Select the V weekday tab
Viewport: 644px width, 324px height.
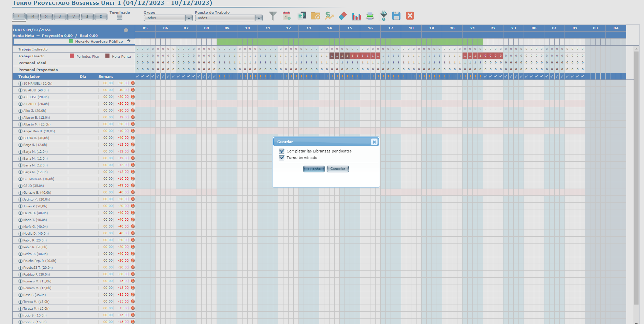74,16
